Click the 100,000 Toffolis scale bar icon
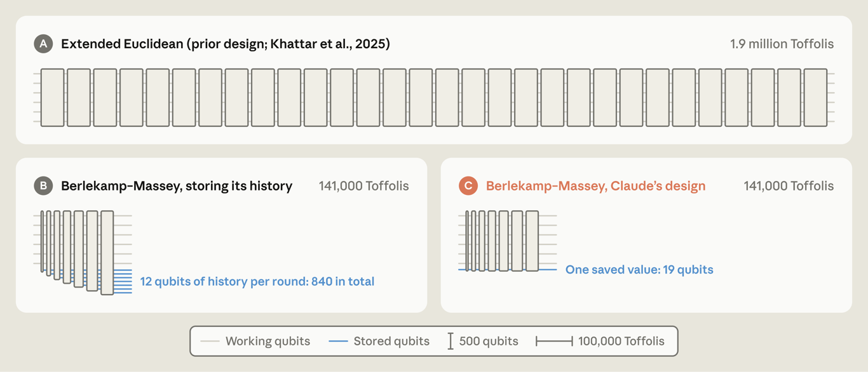Viewport: 868px width, 372px height. point(554,341)
